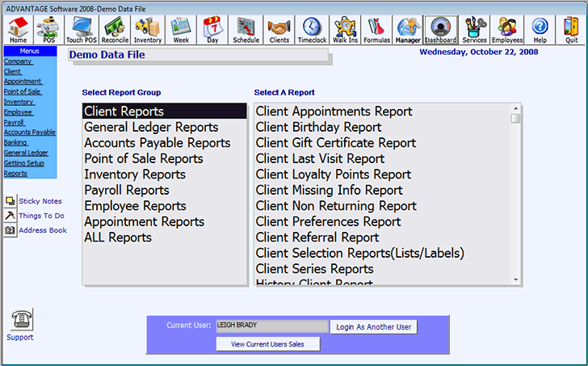Viewport: 588px width, 366px height.
Task: Click the Current User name field
Action: [272, 326]
